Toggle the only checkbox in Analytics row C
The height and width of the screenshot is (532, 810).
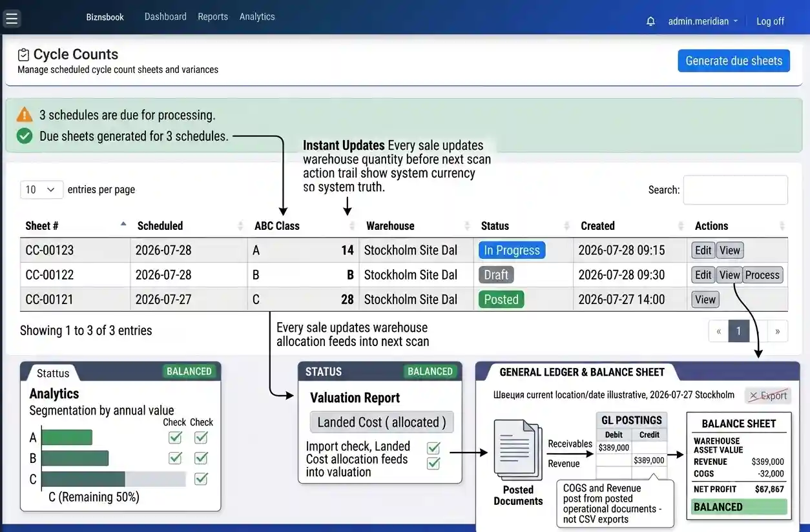(x=201, y=478)
